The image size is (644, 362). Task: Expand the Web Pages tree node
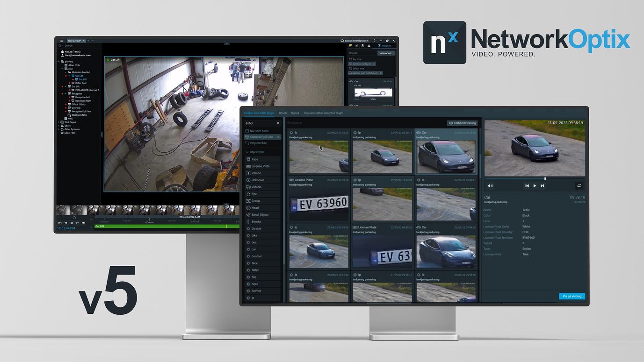point(58,122)
